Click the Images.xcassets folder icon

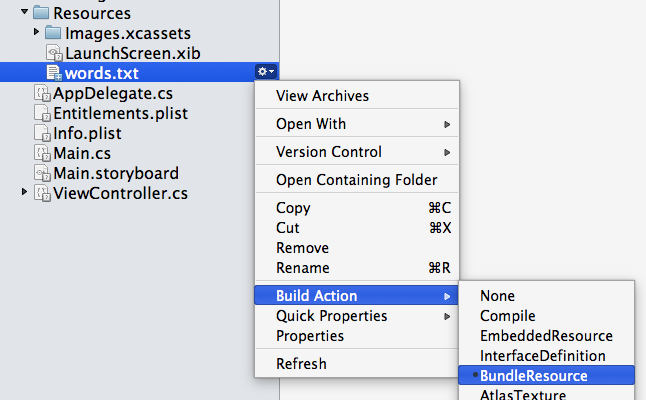tap(53, 33)
